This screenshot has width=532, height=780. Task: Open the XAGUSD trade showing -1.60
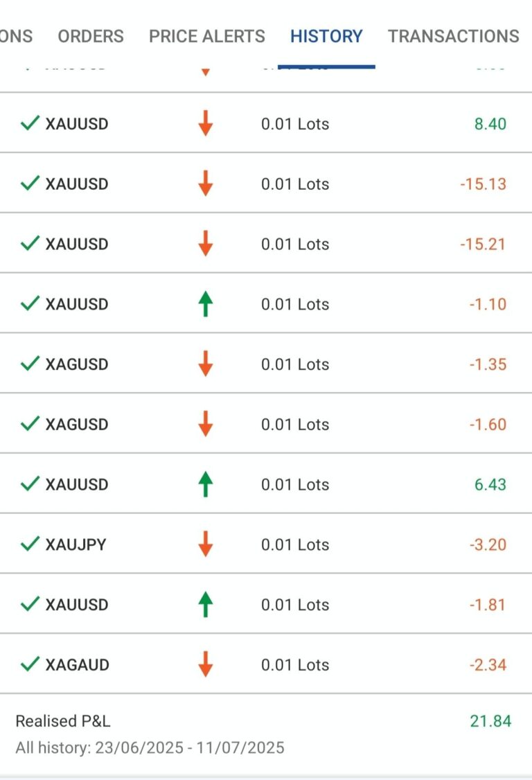coord(266,423)
